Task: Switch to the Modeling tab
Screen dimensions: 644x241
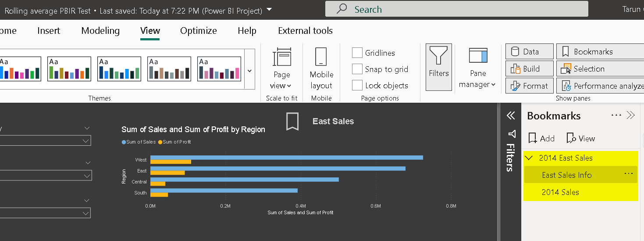Action: click(x=100, y=31)
